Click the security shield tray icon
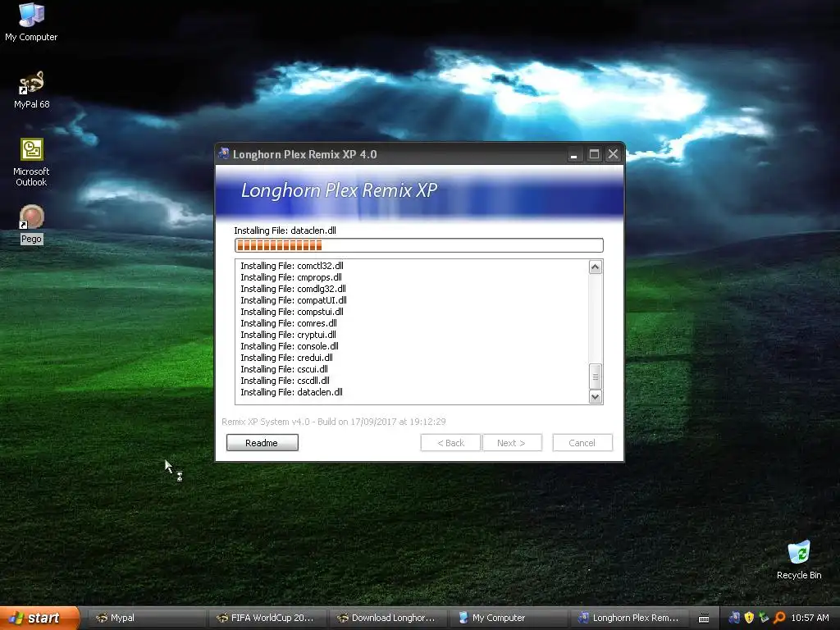Viewport: 840px width, 630px height. (x=749, y=618)
